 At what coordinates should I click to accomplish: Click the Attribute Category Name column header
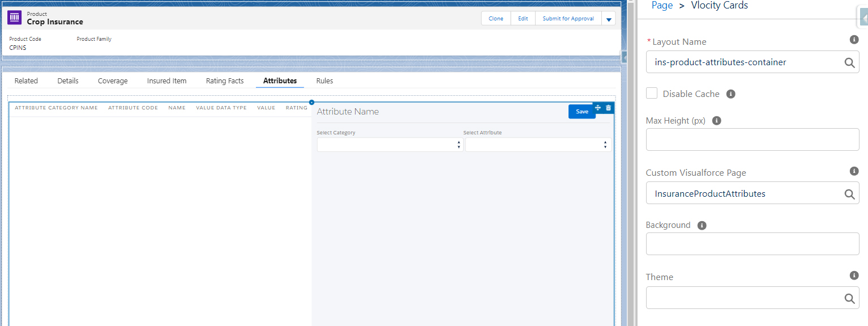56,108
